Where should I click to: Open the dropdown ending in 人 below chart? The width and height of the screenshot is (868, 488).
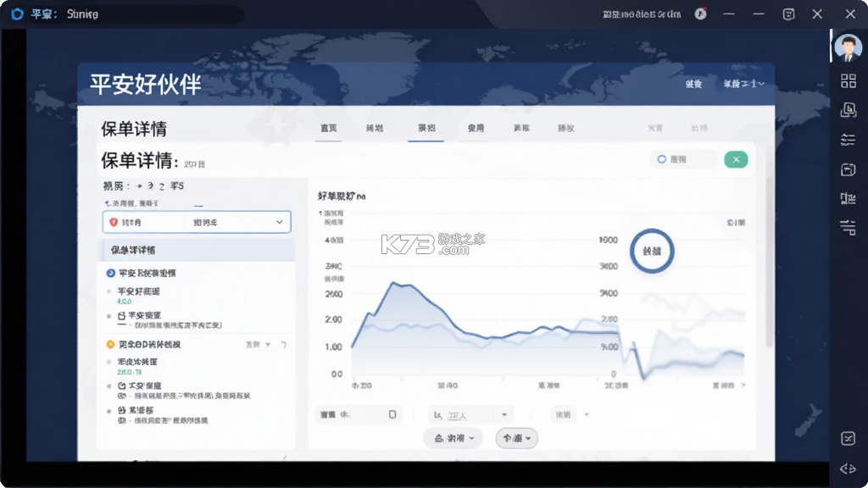point(470,414)
